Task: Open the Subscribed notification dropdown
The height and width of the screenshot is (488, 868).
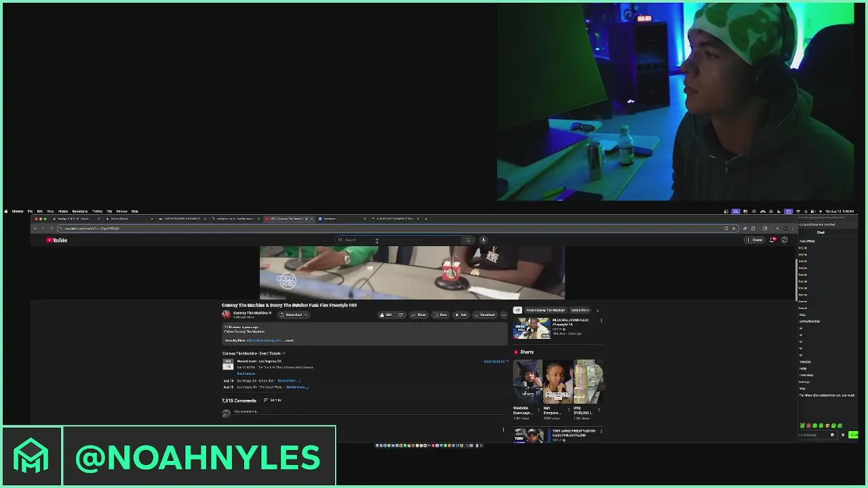Action: pyautogui.click(x=294, y=314)
